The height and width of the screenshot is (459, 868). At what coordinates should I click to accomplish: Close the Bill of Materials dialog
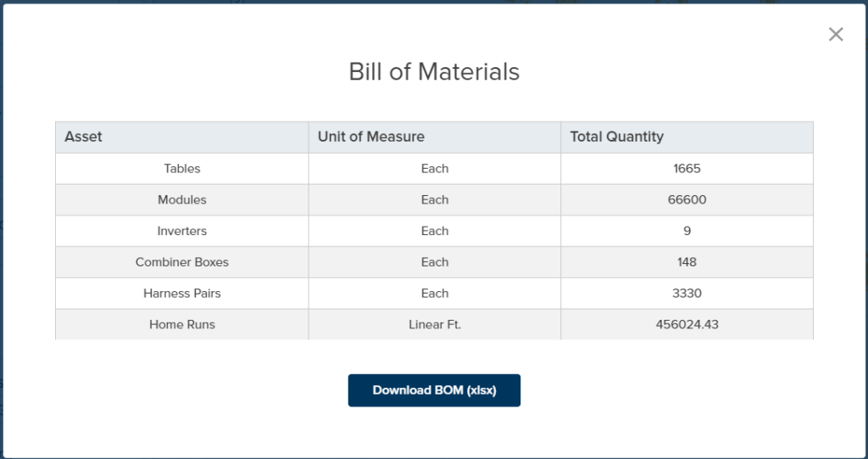[836, 35]
